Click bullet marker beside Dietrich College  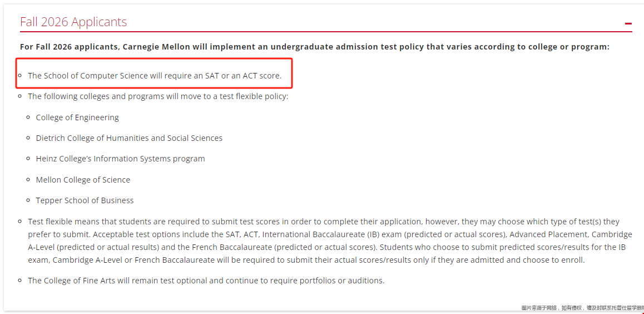(x=29, y=138)
